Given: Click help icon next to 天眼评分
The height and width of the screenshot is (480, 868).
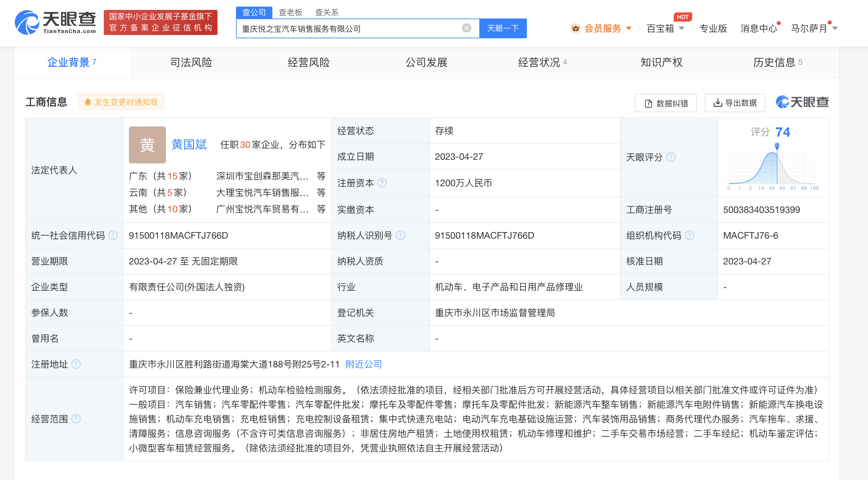Looking at the screenshot, I should point(671,157).
